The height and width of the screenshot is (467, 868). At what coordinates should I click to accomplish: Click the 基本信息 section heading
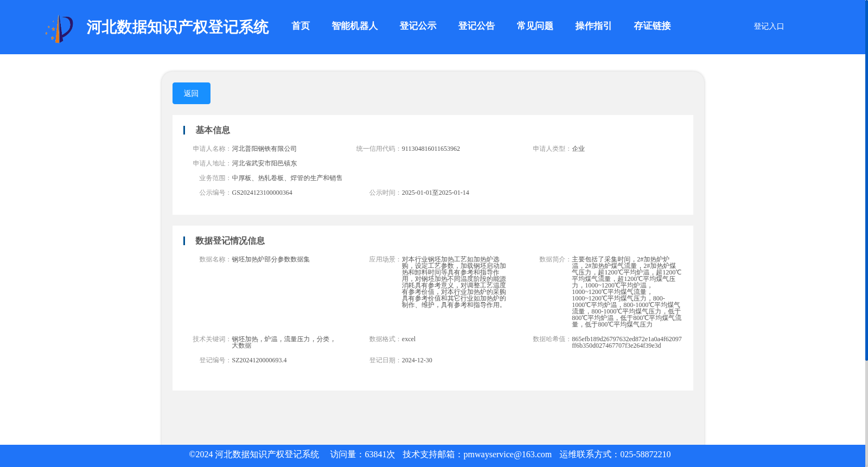(213, 130)
